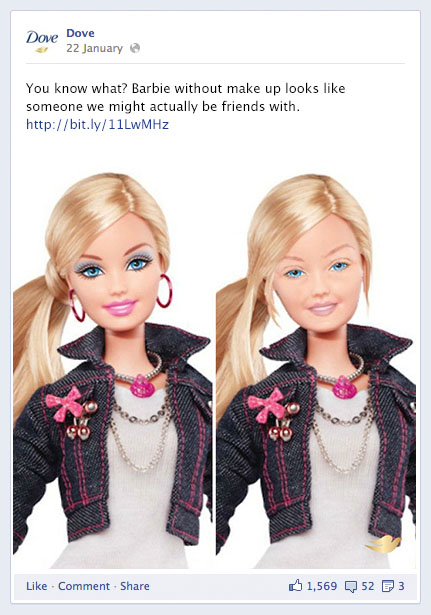Click the Comment link under the post

coord(84,586)
